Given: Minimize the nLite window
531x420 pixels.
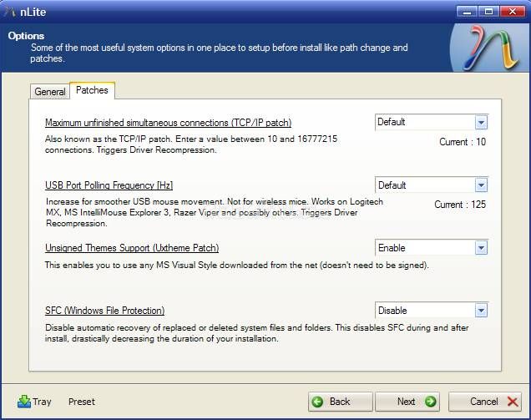Looking at the screenshot, I should (467, 12).
